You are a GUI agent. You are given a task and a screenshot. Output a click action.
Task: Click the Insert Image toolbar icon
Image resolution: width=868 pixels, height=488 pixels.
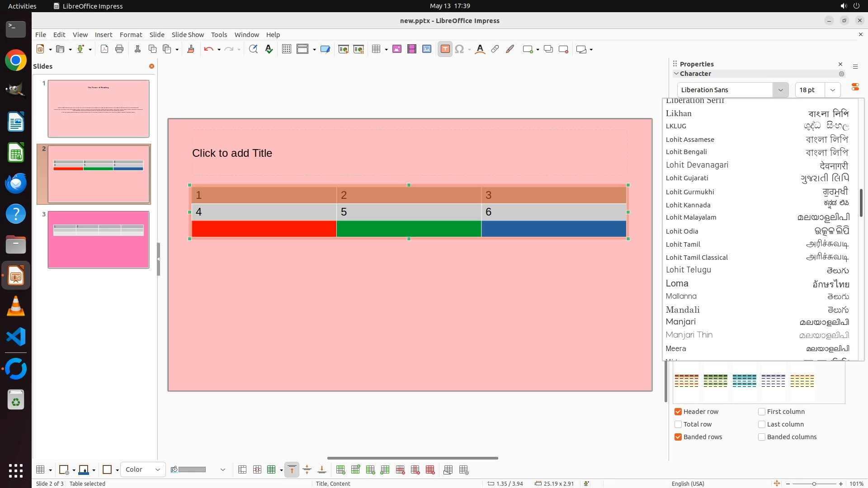click(x=397, y=49)
